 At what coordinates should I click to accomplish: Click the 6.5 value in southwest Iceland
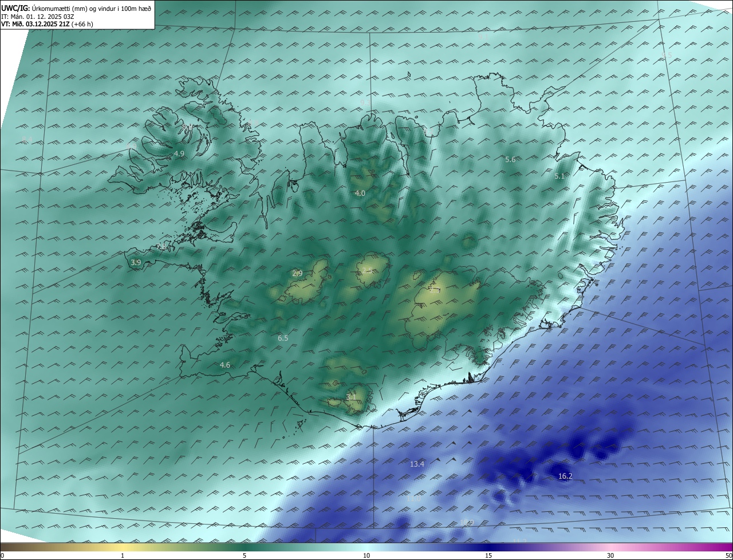283,338
